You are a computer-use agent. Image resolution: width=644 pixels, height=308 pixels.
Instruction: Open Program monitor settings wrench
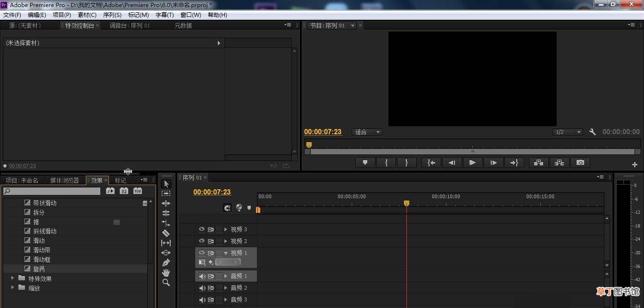[593, 132]
